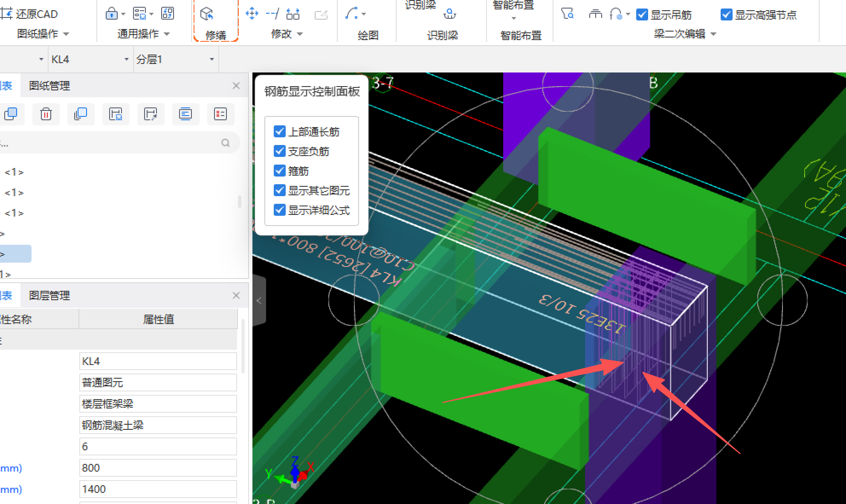Screen dimensions: 846x504
Task: Open the KL4 component dropdown
Action: (126, 59)
